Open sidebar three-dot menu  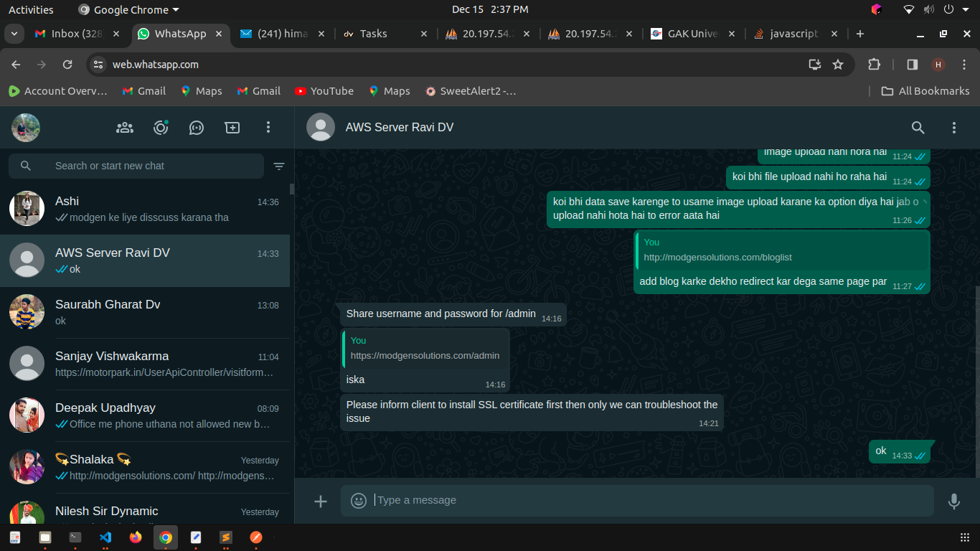268,128
